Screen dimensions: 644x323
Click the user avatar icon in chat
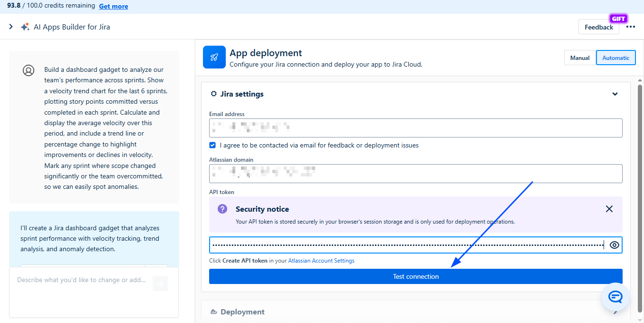tap(29, 70)
